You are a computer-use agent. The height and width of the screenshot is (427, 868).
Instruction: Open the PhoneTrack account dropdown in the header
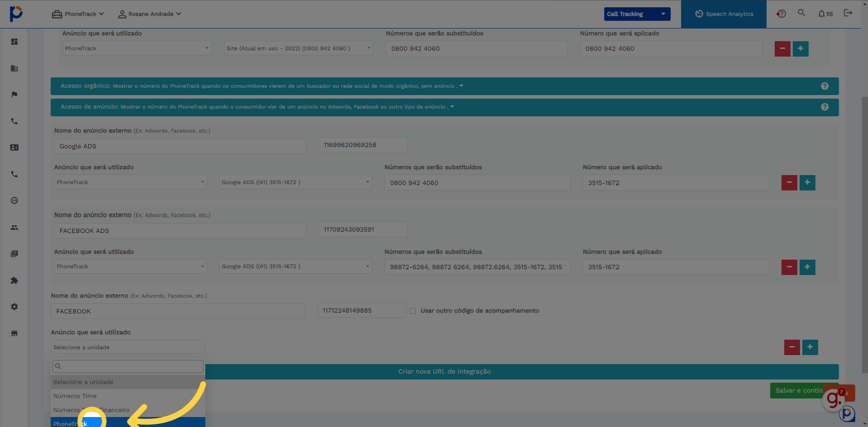[78, 14]
